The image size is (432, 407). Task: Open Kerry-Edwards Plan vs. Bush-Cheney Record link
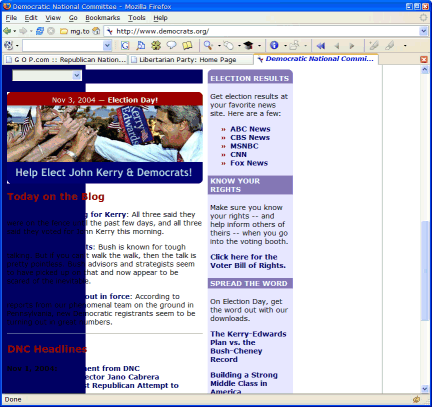pyautogui.click(x=248, y=347)
